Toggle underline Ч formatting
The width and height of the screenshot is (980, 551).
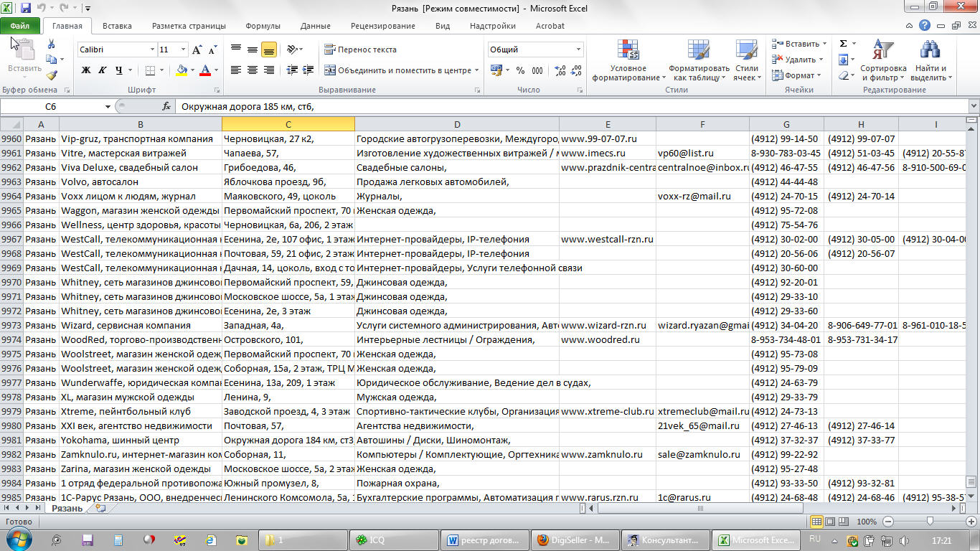[x=118, y=70]
